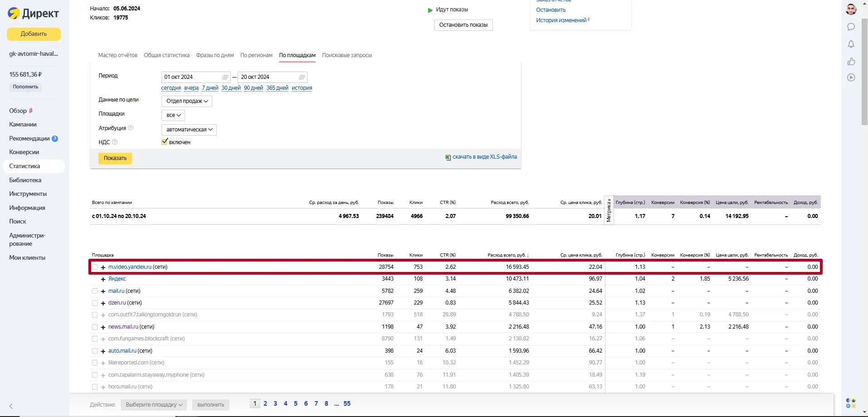Open the start date calendar icon
Screen dimensions: 868x417
[225, 77]
